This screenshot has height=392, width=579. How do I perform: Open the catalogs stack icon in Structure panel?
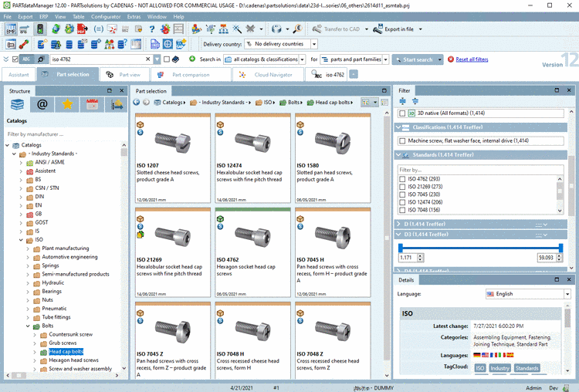[17, 105]
